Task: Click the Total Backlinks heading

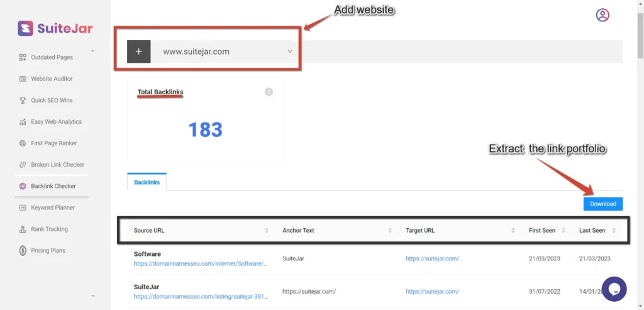Action: [160, 92]
